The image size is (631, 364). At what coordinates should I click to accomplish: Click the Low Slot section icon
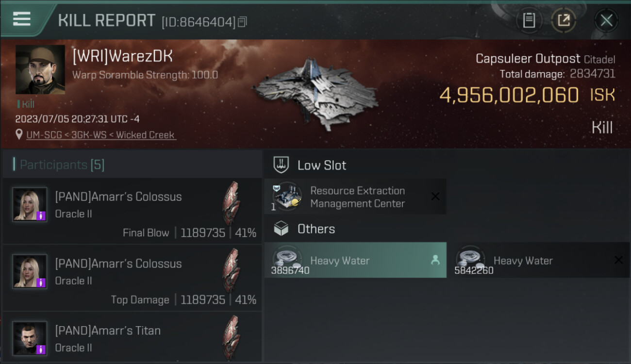point(281,165)
